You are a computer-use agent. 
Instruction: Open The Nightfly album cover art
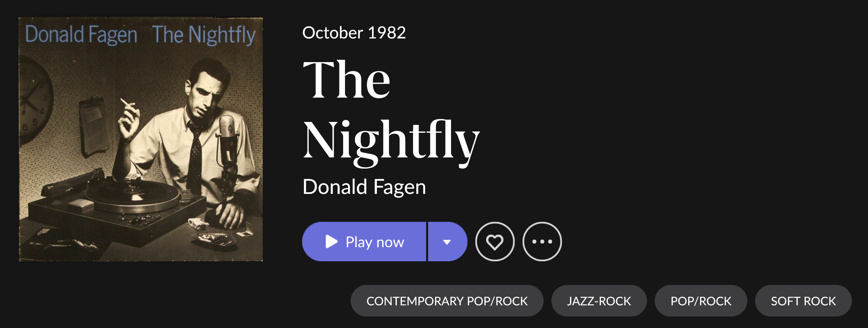pyautogui.click(x=141, y=139)
